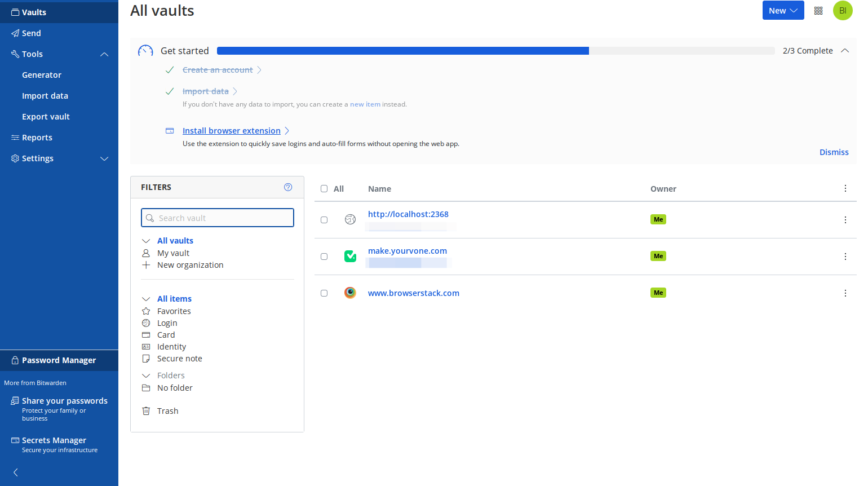Collapse the sidebar with the bottom chevron
This screenshot has width=868, height=486.
(x=16, y=472)
